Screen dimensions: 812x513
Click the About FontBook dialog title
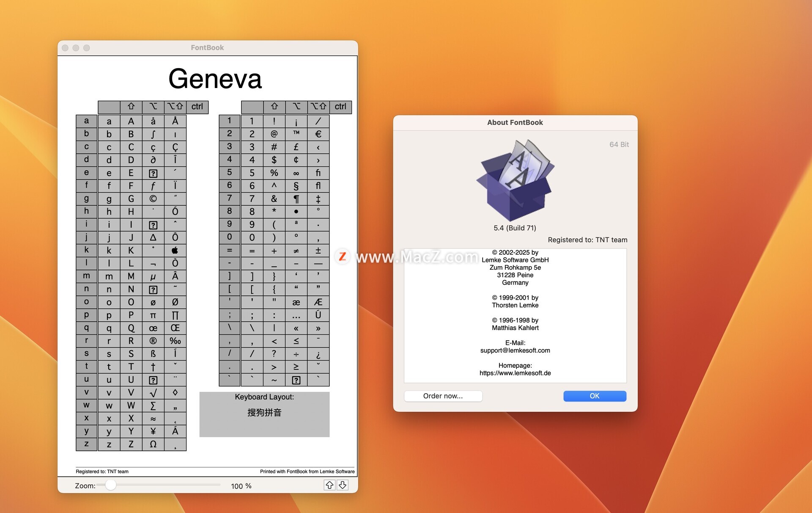[515, 122]
